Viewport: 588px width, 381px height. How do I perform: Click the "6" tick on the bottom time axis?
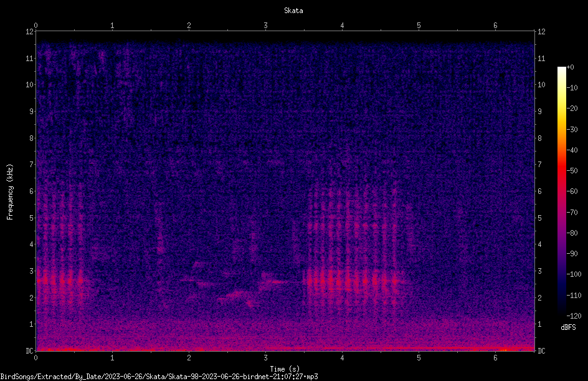(495, 358)
